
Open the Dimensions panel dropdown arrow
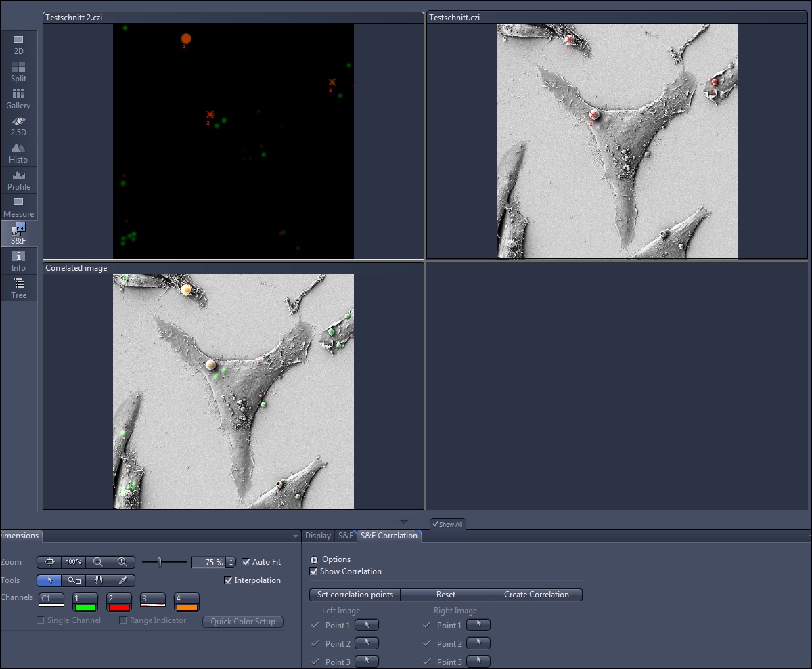pyautogui.click(x=295, y=535)
